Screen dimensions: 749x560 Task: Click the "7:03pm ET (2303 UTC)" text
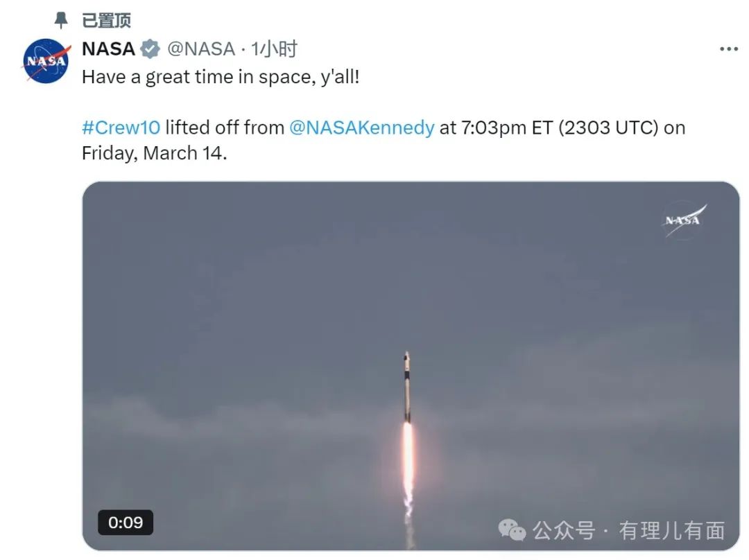(x=560, y=128)
